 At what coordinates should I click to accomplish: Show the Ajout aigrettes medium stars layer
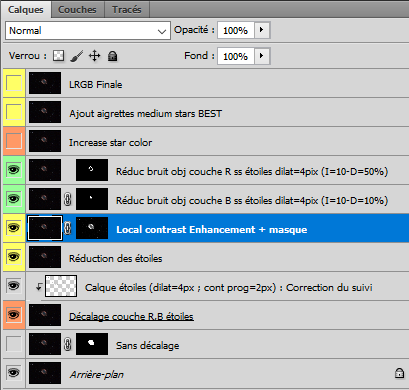(x=14, y=112)
